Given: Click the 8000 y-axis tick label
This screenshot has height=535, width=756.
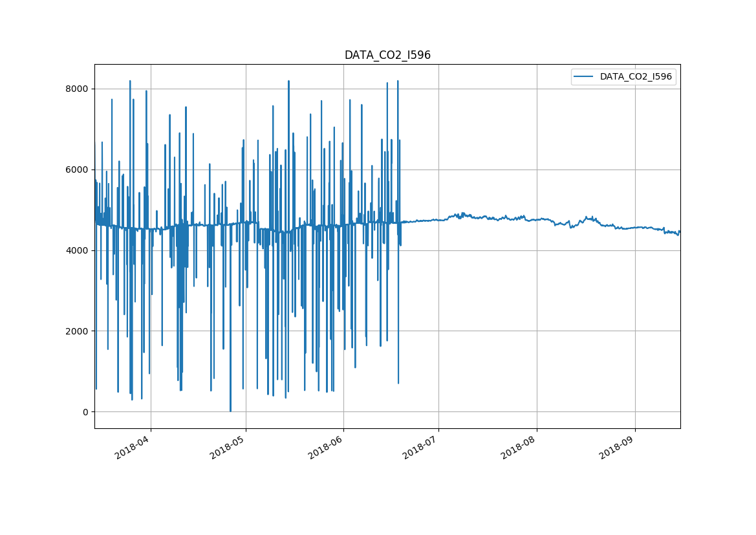Looking at the screenshot, I should tap(77, 89).
